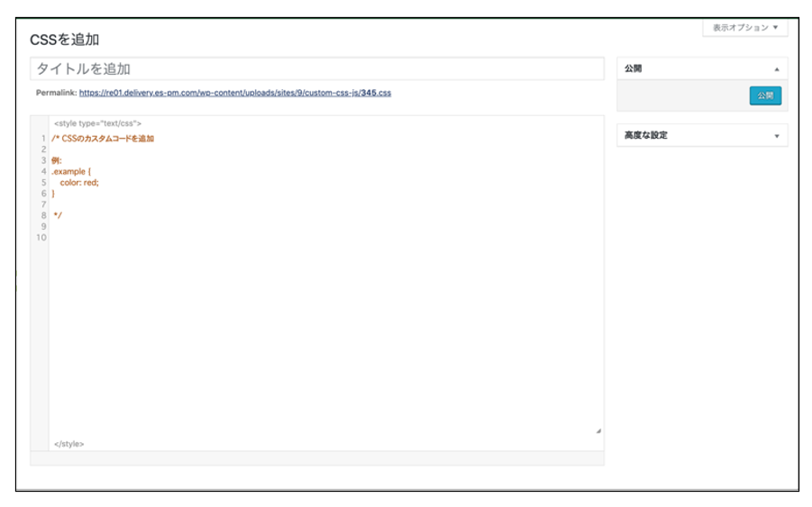Click the comment line CSSのカスタムコードを追加

(104, 139)
